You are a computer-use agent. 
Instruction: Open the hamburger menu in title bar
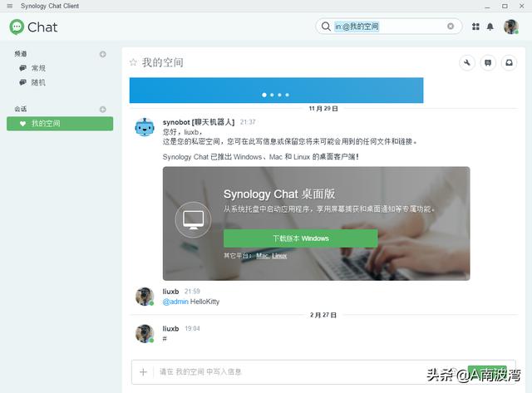[x=9, y=6]
